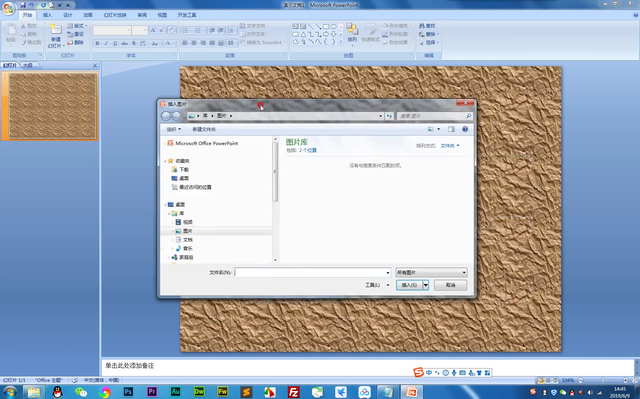Click the Sogou input method icon
Viewport: 640px width, 399px height.
[x=418, y=372]
